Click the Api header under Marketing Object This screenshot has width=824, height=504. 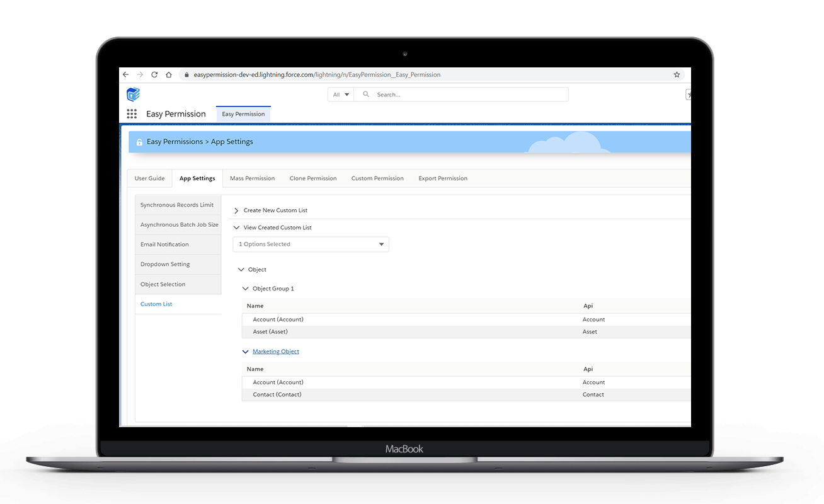(x=588, y=369)
